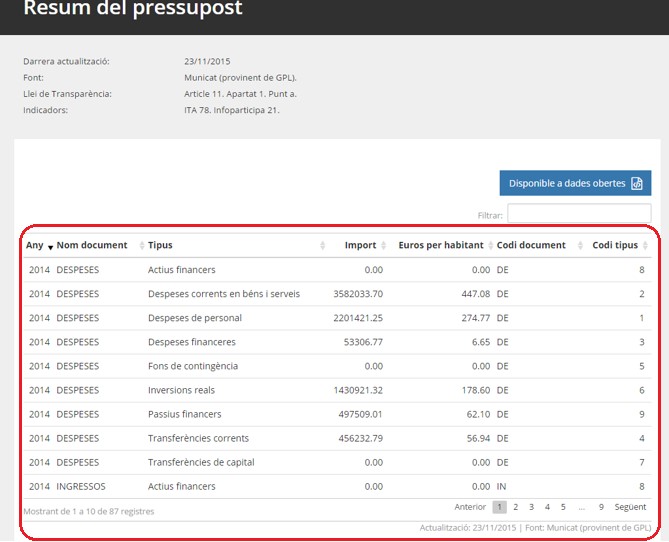Select page 4 in the pagination
This screenshot has width=669, height=542.
547,507
